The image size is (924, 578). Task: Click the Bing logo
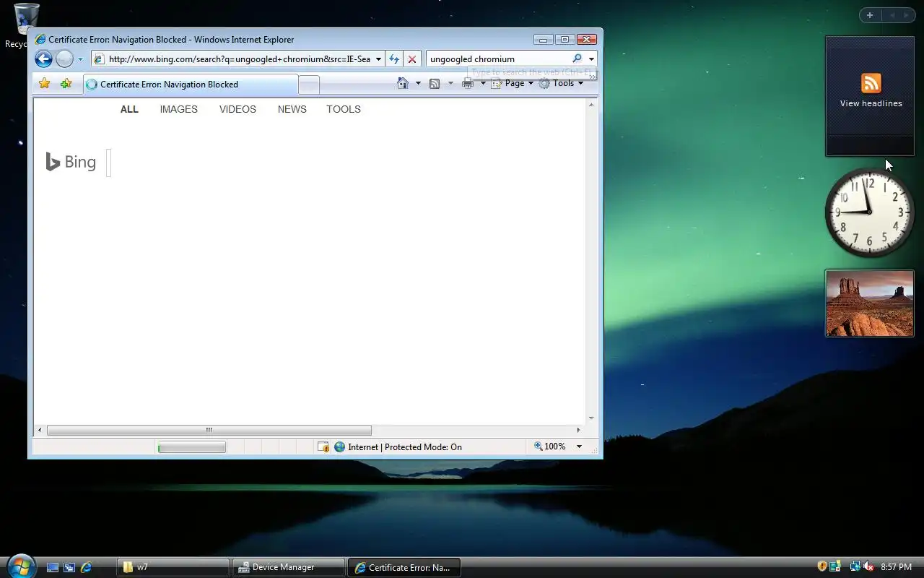[71, 162]
